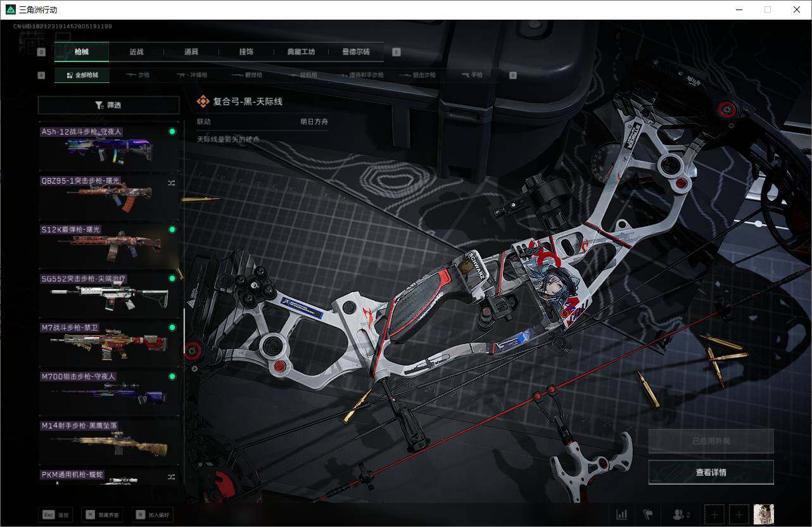The width and height of the screenshot is (812, 527).
Task: Open the 曼德尔砖 tab
Action: click(356, 52)
